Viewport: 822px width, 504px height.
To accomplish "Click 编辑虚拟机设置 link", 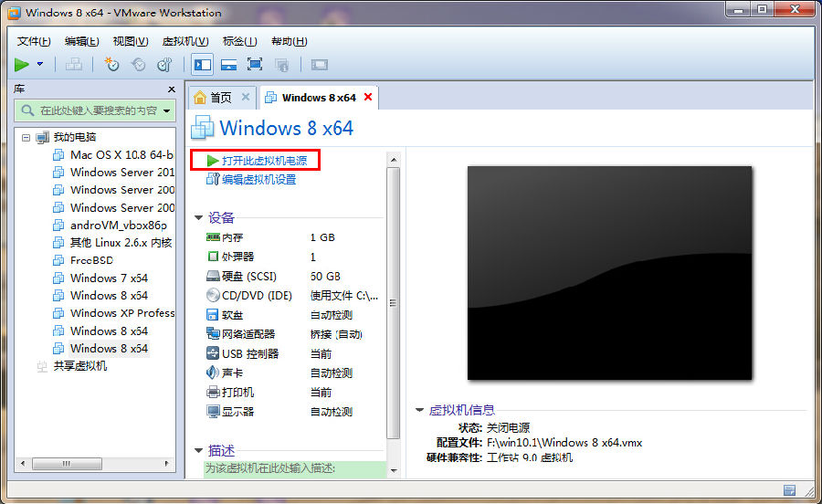I will tap(258, 180).
